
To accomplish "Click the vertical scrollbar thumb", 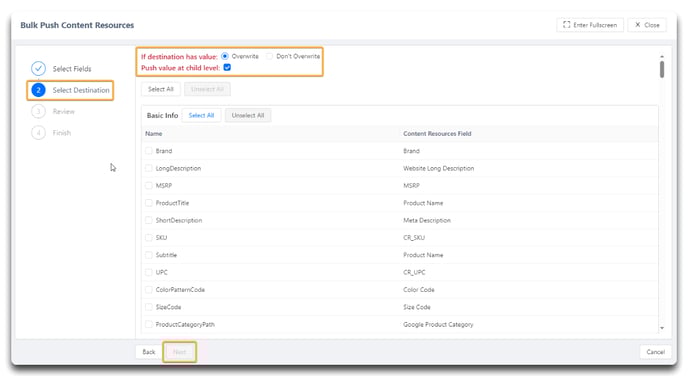I will [x=662, y=70].
